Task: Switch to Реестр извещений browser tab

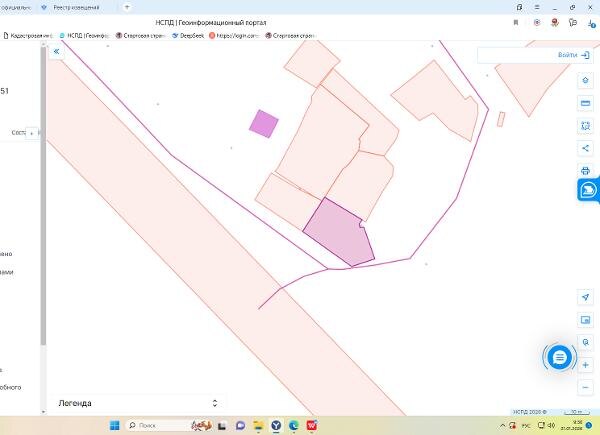Action: [x=72, y=7]
